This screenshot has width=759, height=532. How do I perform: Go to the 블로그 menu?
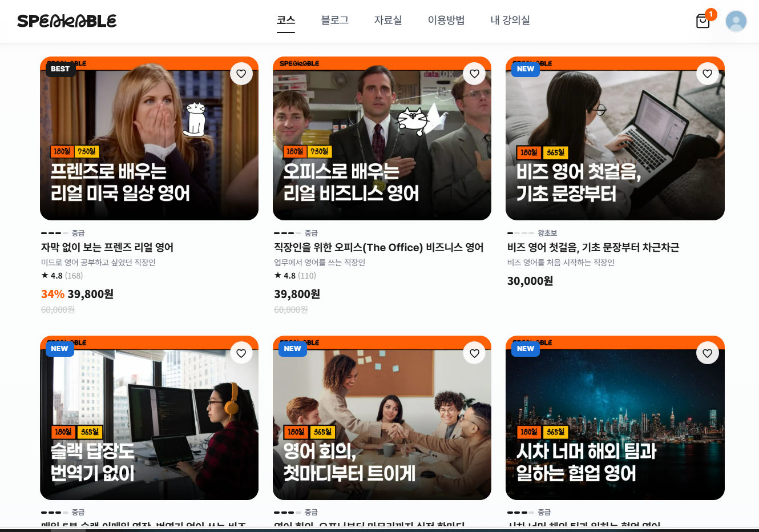[334, 21]
